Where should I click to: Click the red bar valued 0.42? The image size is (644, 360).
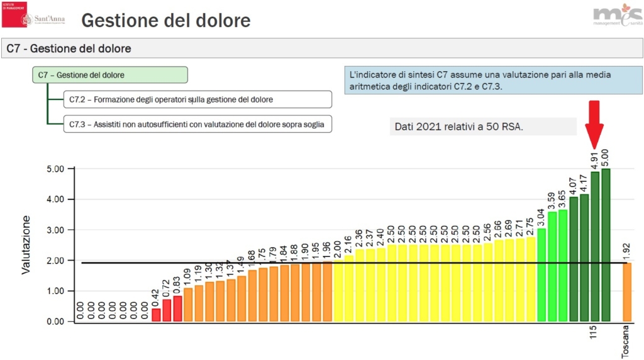[x=157, y=315]
